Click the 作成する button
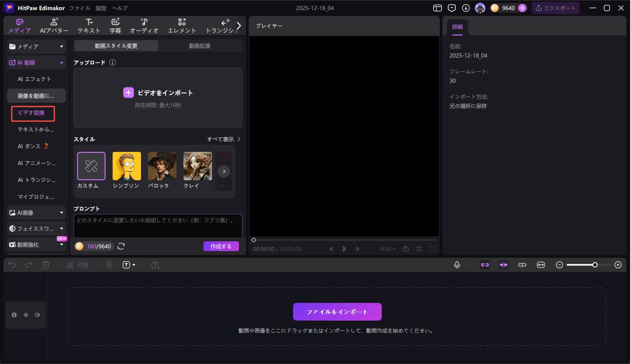This screenshot has height=364, width=630. click(221, 246)
